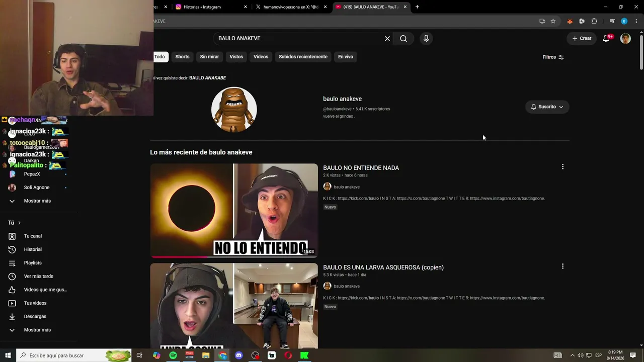Open options for BAULO NO ENTIENDE NADA video
644x362 pixels.
[x=562, y=167]
